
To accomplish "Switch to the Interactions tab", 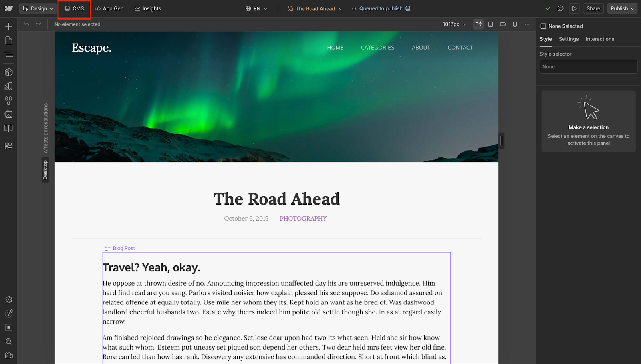I will click(x=599, y=39).
